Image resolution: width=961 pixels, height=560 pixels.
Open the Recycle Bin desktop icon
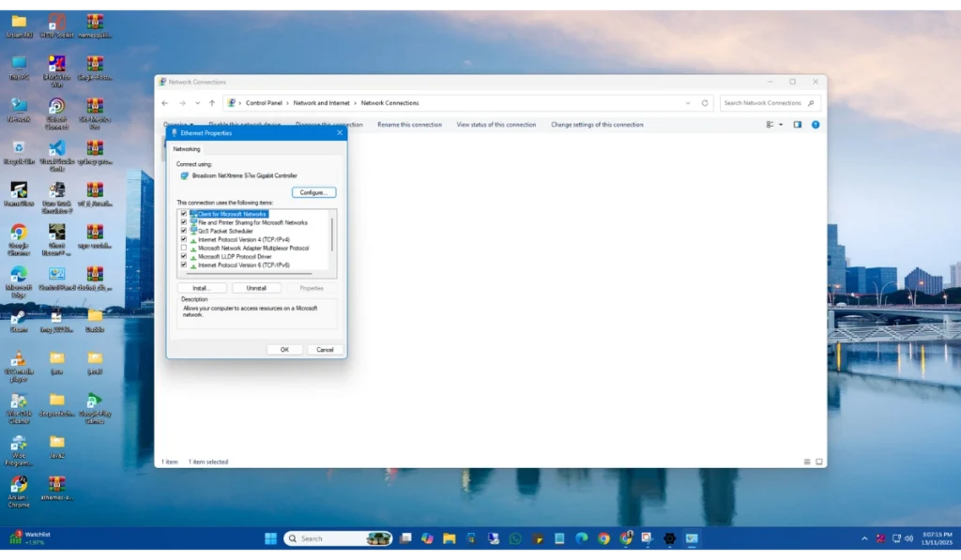coord(19,148)
